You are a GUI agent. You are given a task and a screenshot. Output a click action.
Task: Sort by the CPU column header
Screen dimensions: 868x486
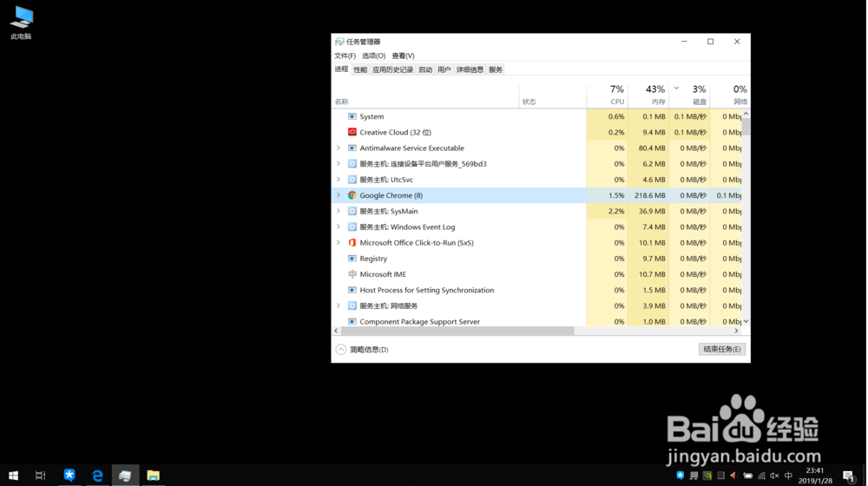[608, 95]
